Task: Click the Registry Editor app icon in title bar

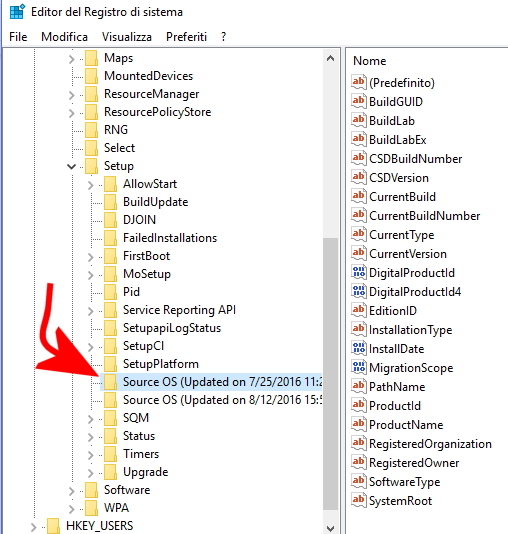Action: 17,12
